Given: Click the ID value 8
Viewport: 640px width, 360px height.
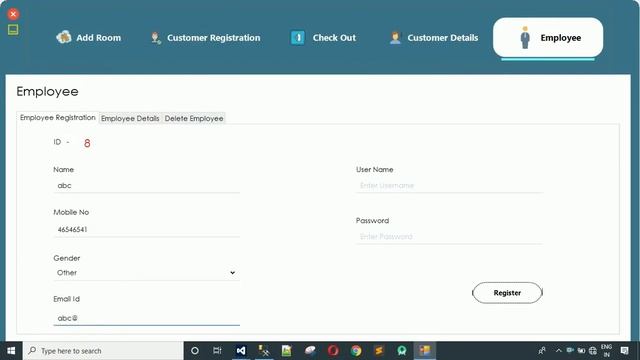Looking at the screenshot, I should pos(87,143).
